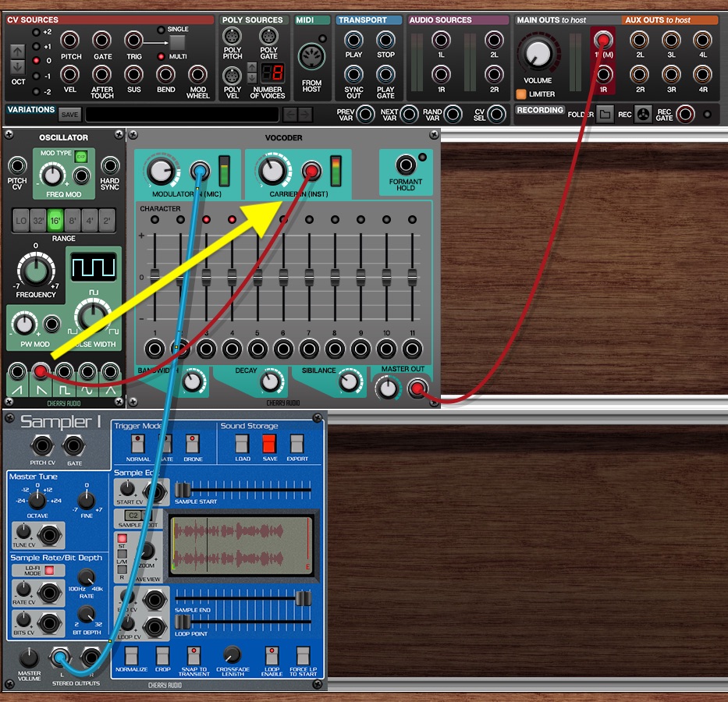Click the sampler NORMALIZE button
The height and width of the screenshot is (702, 728).
tap(131, 656)
